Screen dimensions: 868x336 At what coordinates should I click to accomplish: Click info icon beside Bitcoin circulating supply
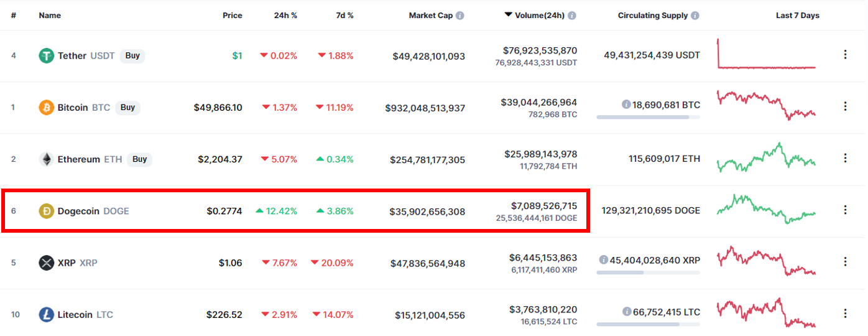coord(626,105)
